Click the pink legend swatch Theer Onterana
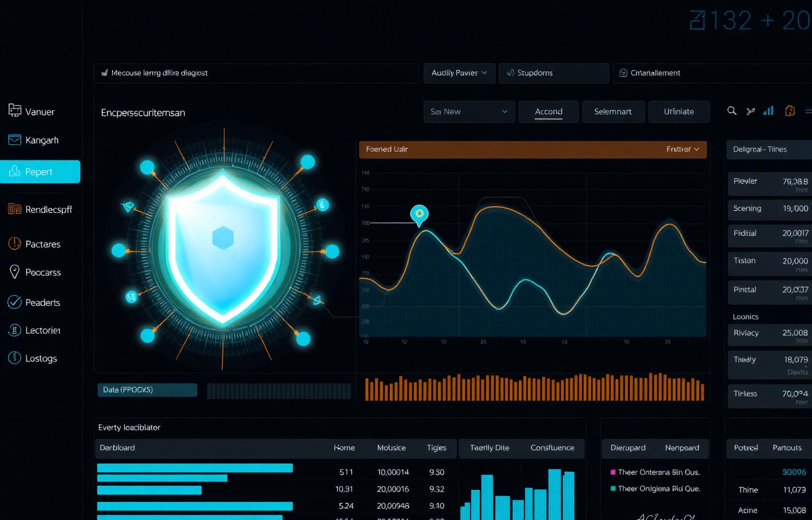Screen dimensions: 812x520 pyautogui.click(x=613, y=472)
